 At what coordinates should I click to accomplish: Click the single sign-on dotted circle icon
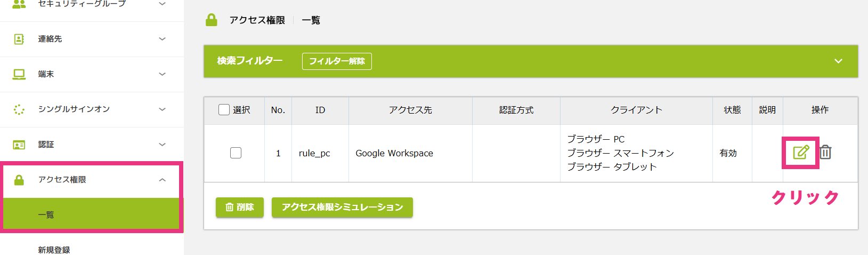point(19,109)
